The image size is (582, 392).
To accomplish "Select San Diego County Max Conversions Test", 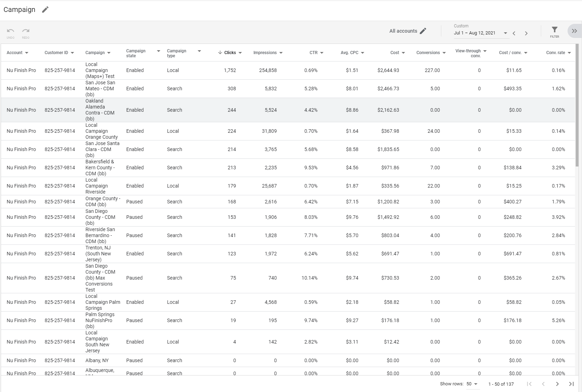I will [x=100, y=278].
